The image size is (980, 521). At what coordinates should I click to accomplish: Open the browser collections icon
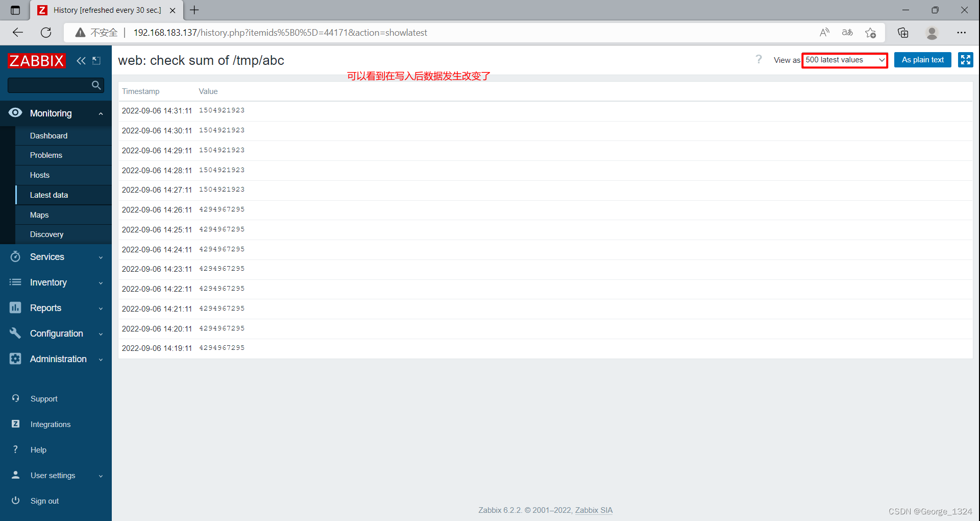point(903,33)
